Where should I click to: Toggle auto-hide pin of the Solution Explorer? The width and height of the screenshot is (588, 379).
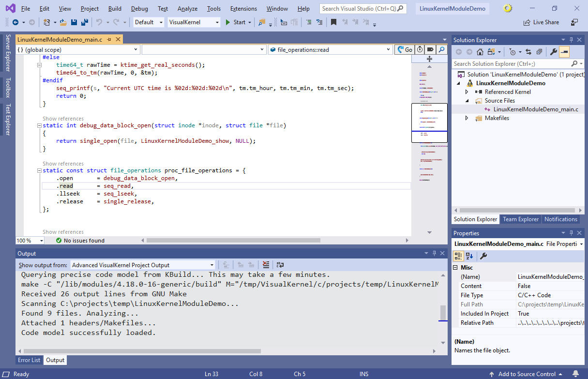[x=571, y=40]
